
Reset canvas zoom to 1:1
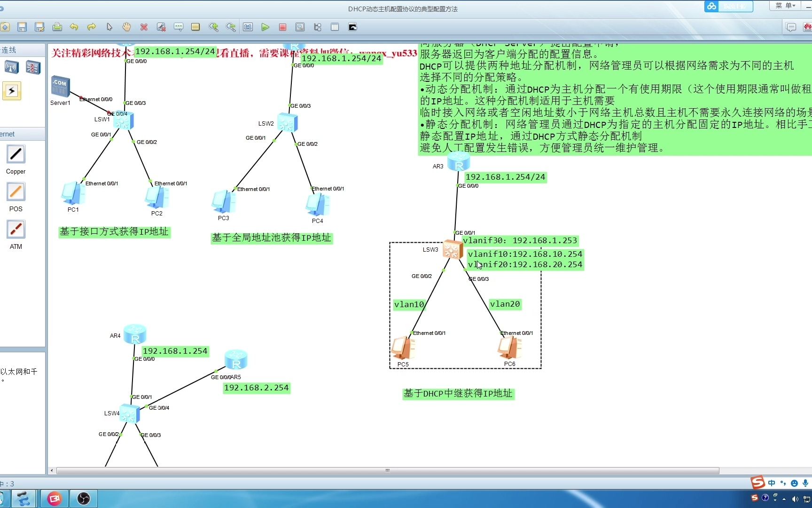(248, 27)
